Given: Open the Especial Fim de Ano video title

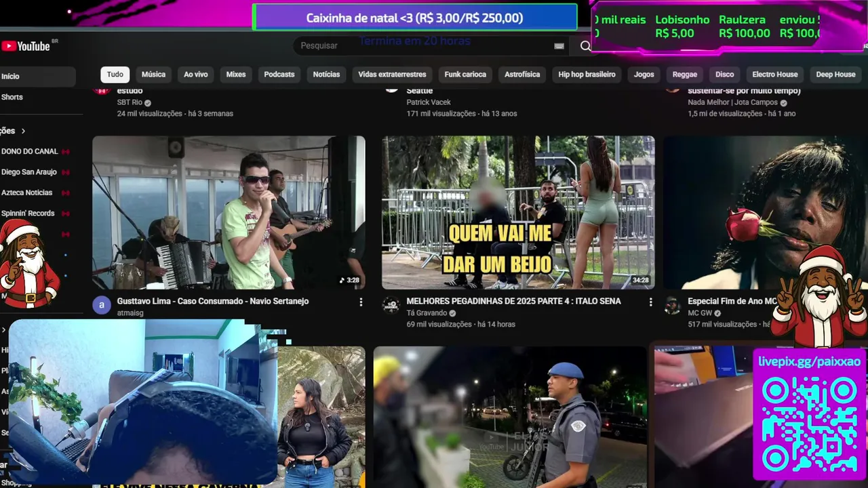Looking at the screenshot, I should tap(732, 302).
